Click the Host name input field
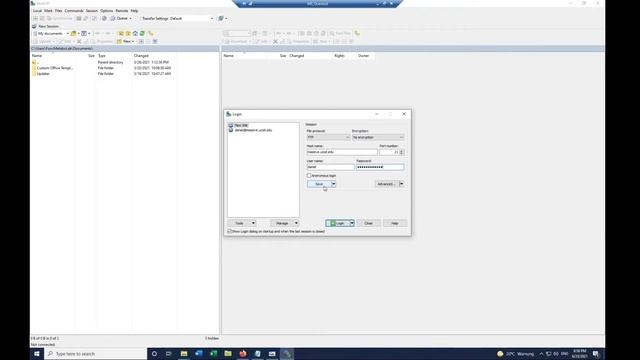 point(342,152)
